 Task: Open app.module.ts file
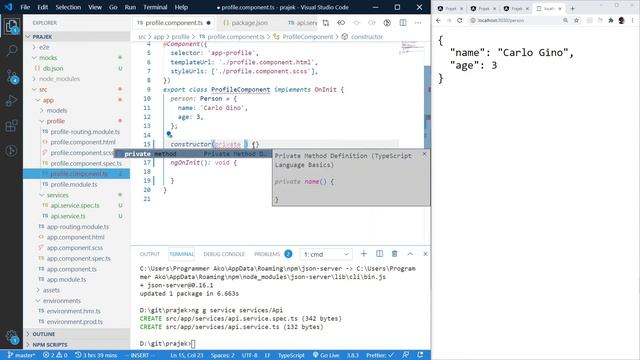tap(66, 280)
